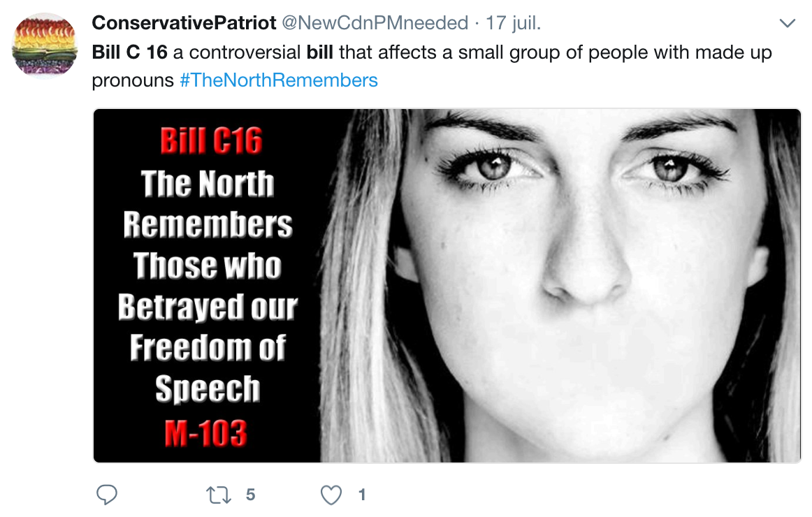Open the tweet options chevron menu
The height and width of the screenshot is (517, 812).
click(787, 23)
